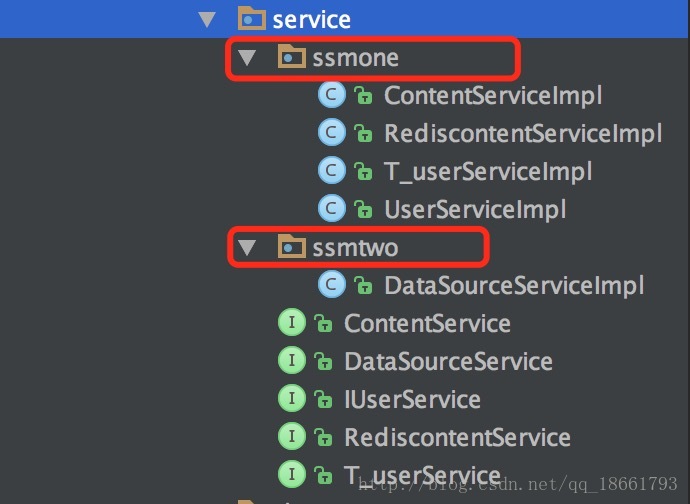The image size is (690, 504).
Task: Click the ssmtwo package folder icon
Action: pyautogui.click(x=291, y=246)
